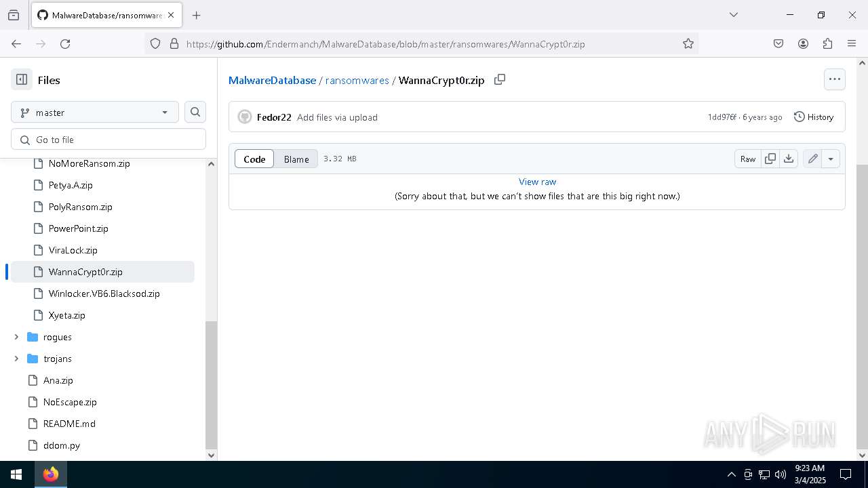Select the MalwareDatabase browser tab
Screen dimensions: 868x488
(105, 15)
